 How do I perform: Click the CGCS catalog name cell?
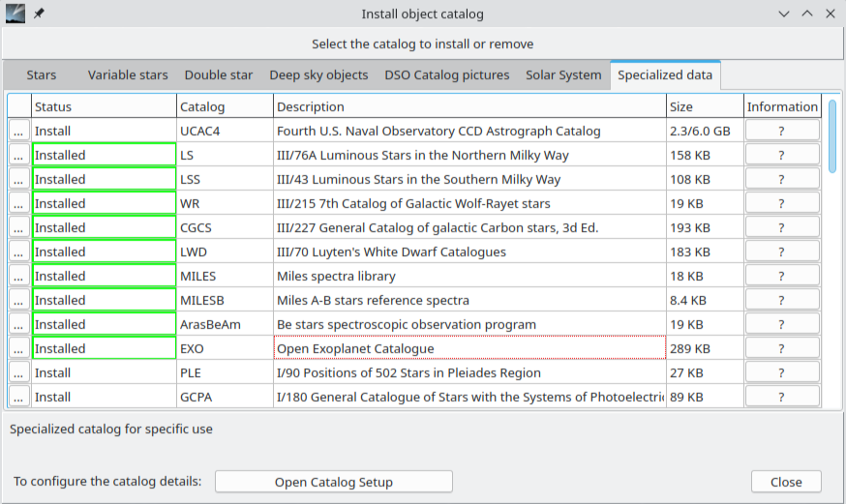click(x=225, y=228)
